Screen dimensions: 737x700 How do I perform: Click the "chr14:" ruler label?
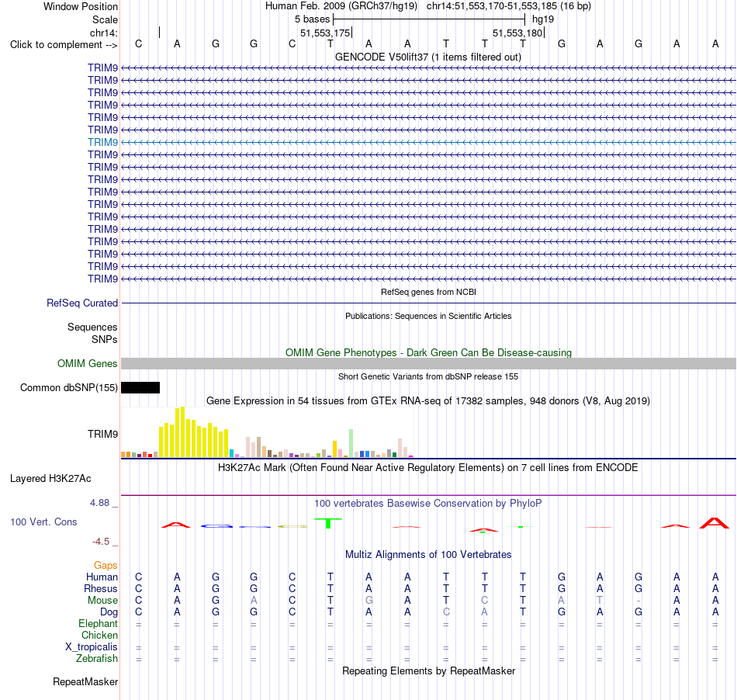[104, 33]
